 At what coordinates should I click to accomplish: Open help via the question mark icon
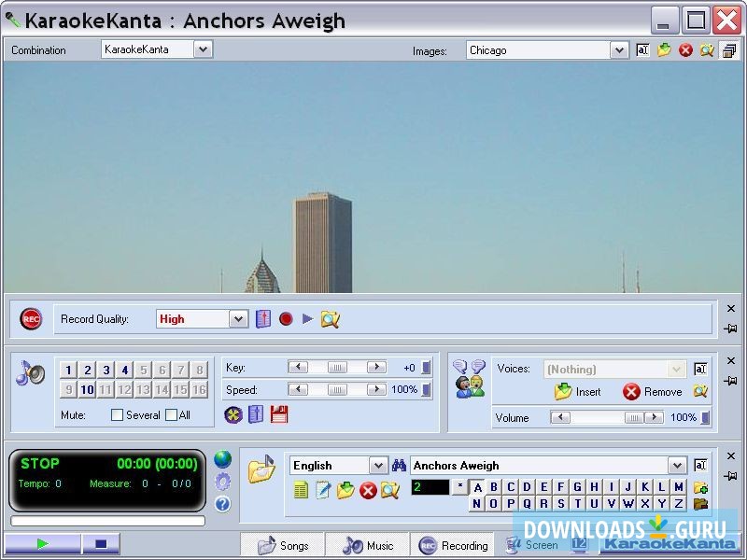click(x=221, y=504)
